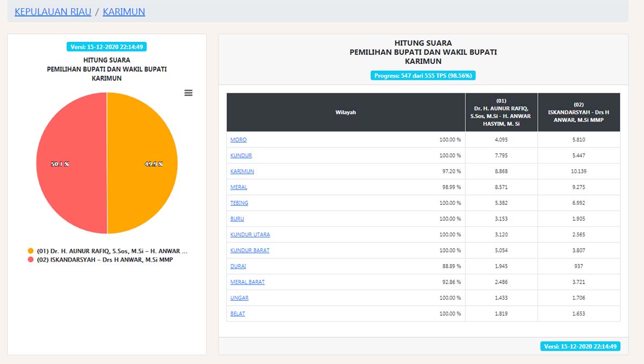Click the BELAT district link
Viewport: 644px width, 364px height.
tap(238, 314)
